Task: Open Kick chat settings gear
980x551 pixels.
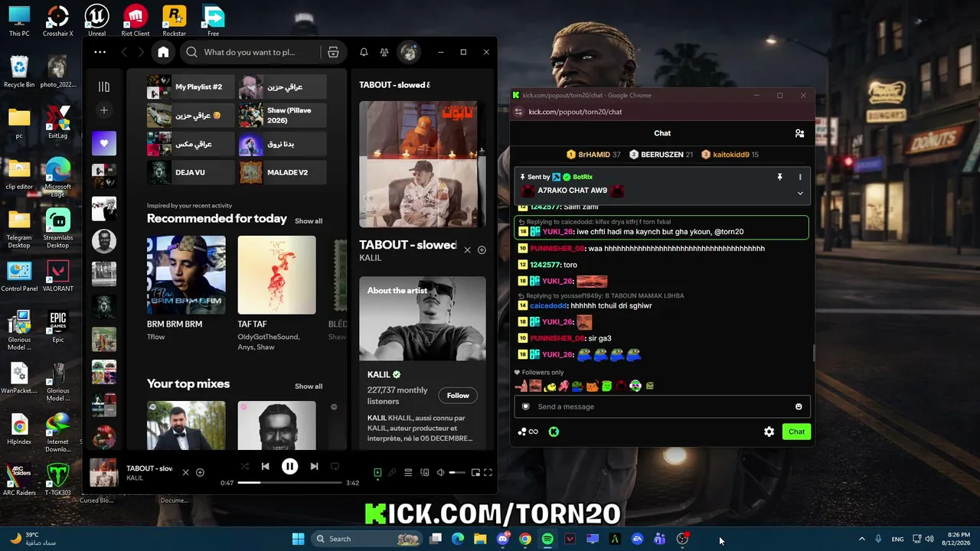Action: point(769,432)
